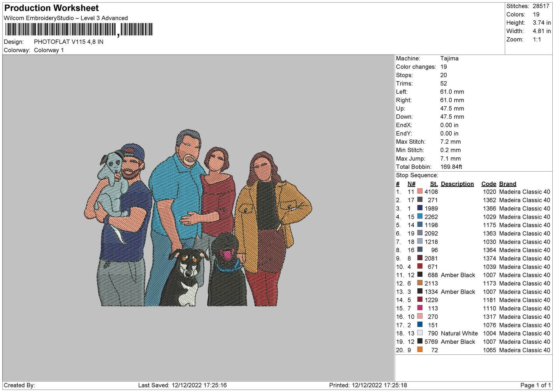Click the Max Stitch value 7.2 mm

450,142
